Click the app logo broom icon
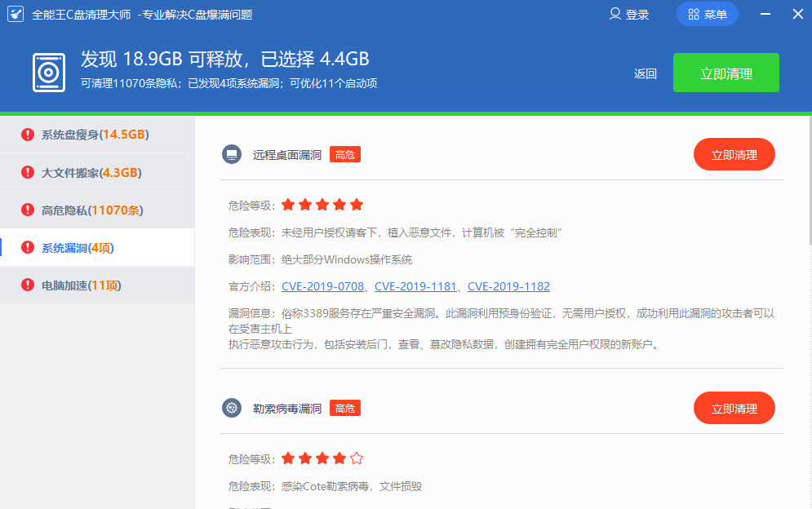Viewport: 812px width, 509px height. pyautogui.click(x=16, y=14)
